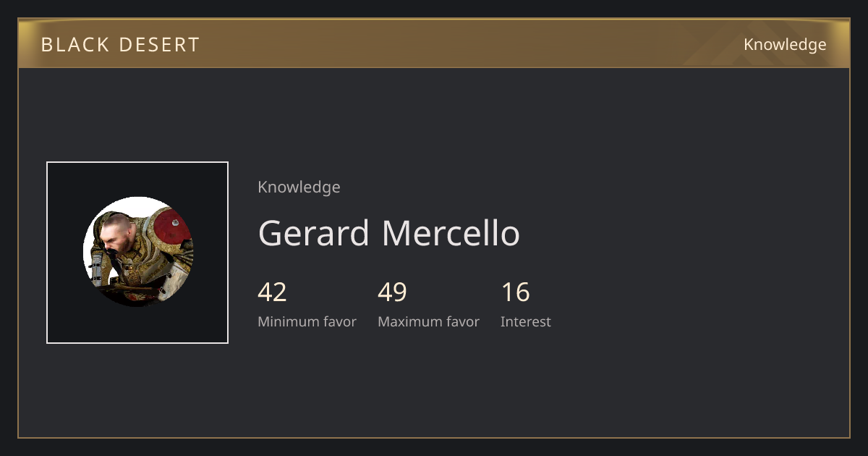Viewport: 868px width, 456px height.
Task: Click the BLACK DESERT header title
Action: [x=120, y=45]
